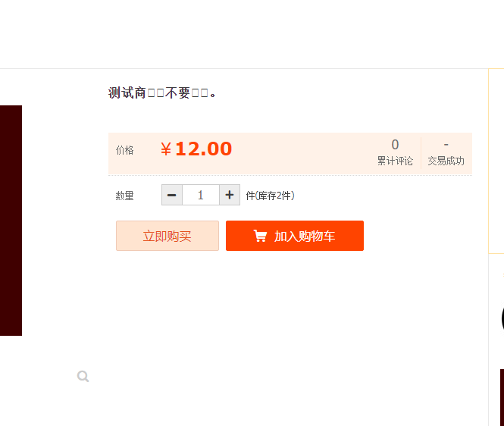Click the 数量 quantity label

tap(125, 196)
